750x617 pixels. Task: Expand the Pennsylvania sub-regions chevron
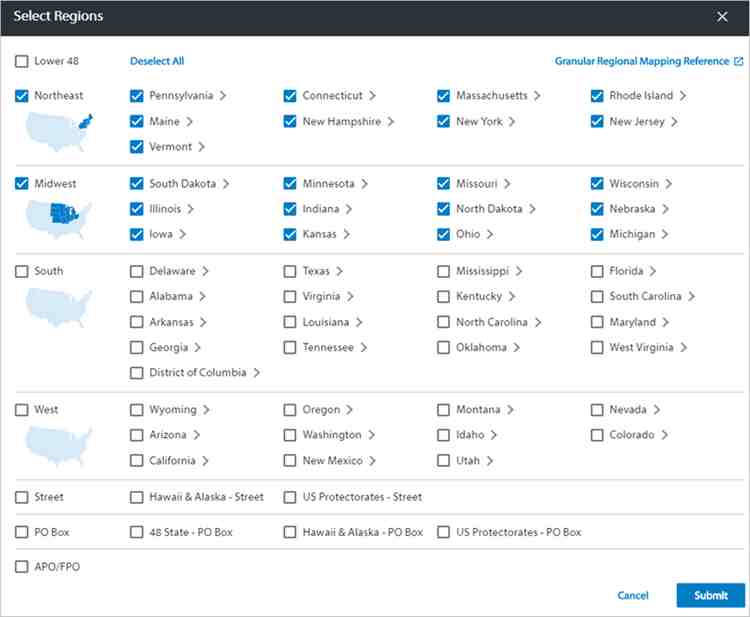click(223, 96)
